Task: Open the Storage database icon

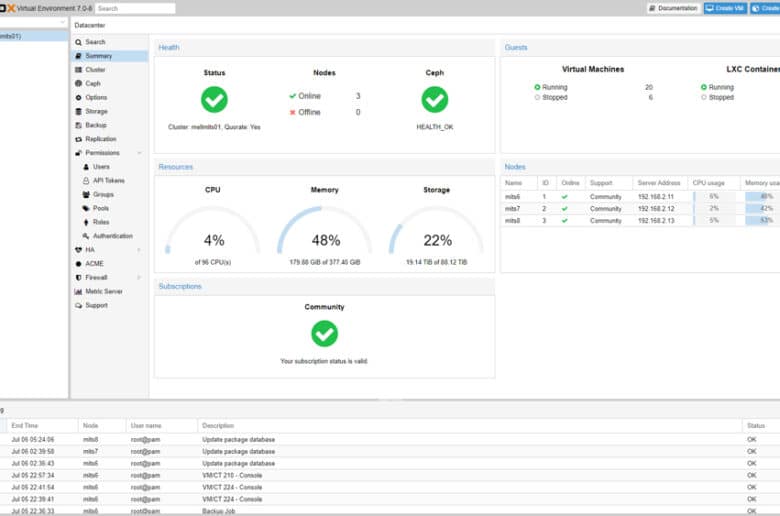Action: click(x=78, y=111)
